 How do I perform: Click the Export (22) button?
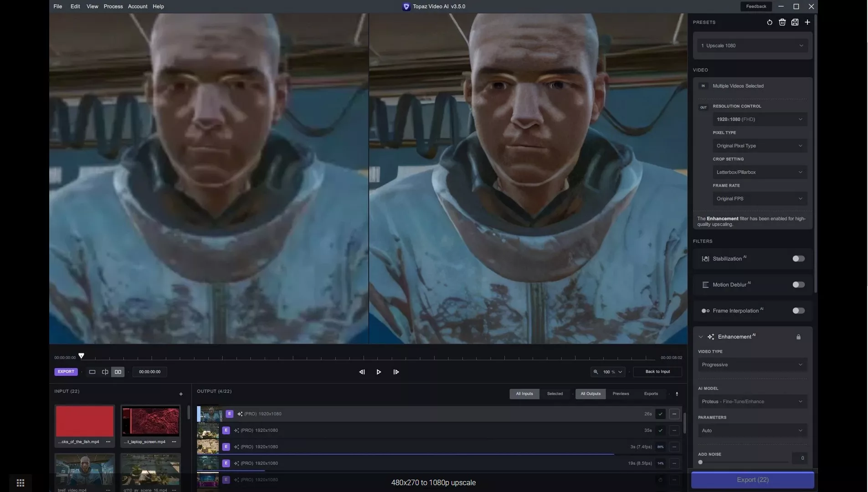tap(753, 480)
